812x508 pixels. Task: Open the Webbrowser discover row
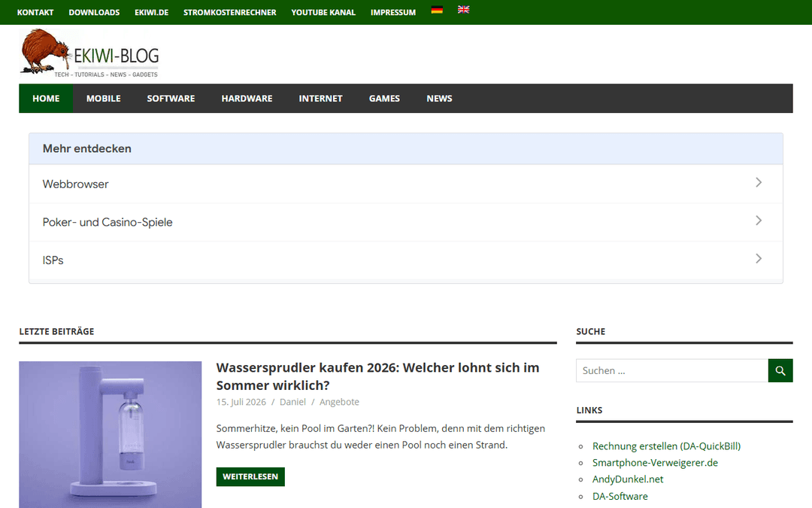(406, 184)
